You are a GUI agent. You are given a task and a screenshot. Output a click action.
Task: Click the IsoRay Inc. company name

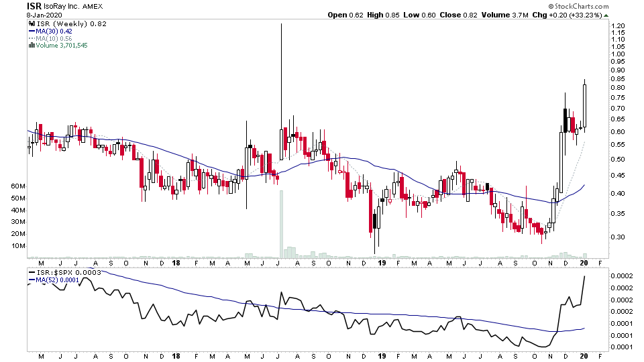tap(62, 7)
